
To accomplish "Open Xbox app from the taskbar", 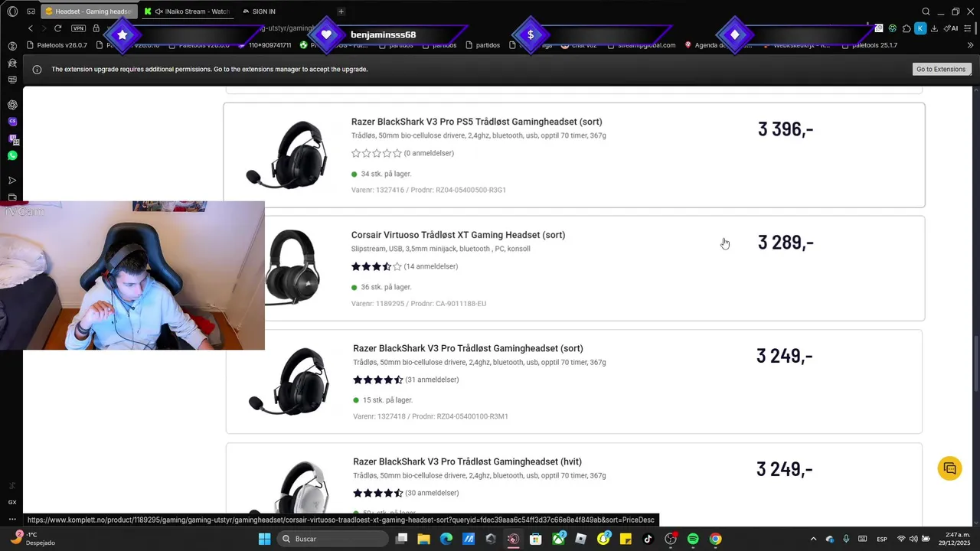I will tap(559, 539).
